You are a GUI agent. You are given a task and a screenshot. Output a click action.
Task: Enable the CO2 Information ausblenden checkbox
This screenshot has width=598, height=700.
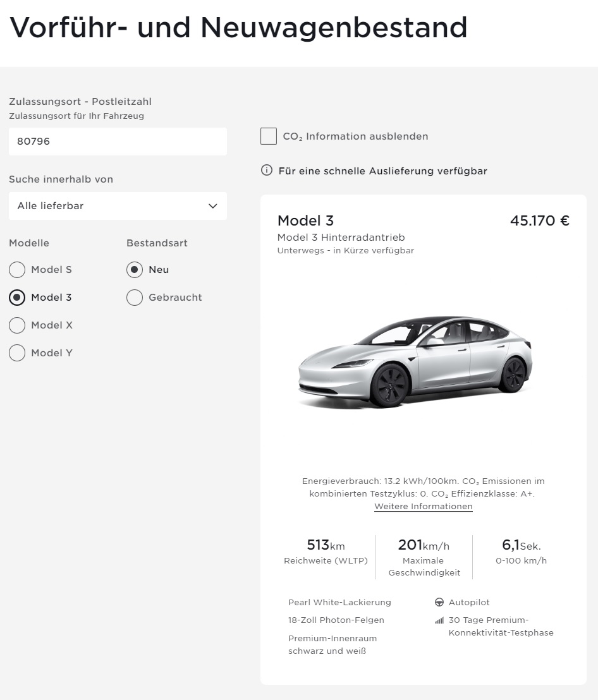pyautogui.click(x=269, y=136)
